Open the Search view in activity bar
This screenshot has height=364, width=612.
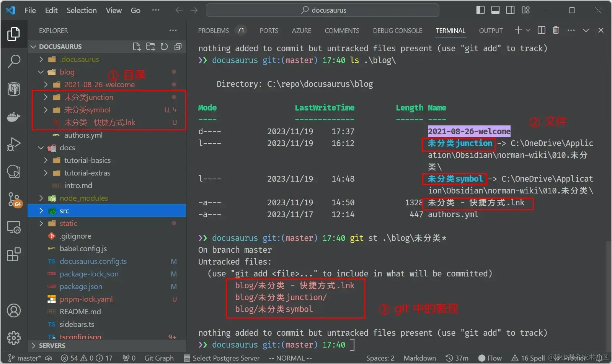coord(14,61)
